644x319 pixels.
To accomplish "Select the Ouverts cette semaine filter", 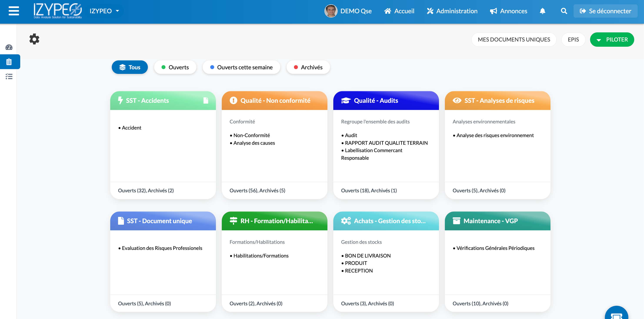I will pyautogui.click(x=241, y=67).
